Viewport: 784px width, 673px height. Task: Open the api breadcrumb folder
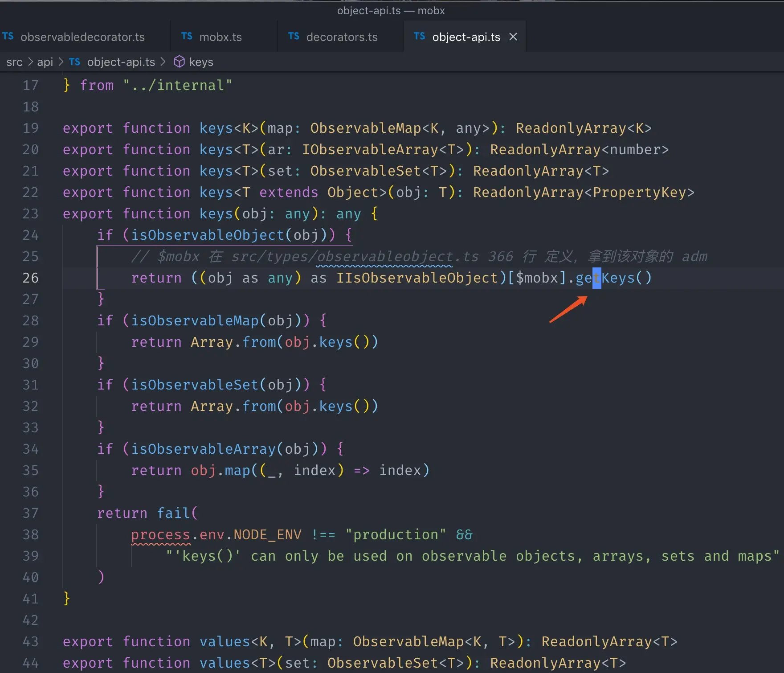tap(45, 62)
